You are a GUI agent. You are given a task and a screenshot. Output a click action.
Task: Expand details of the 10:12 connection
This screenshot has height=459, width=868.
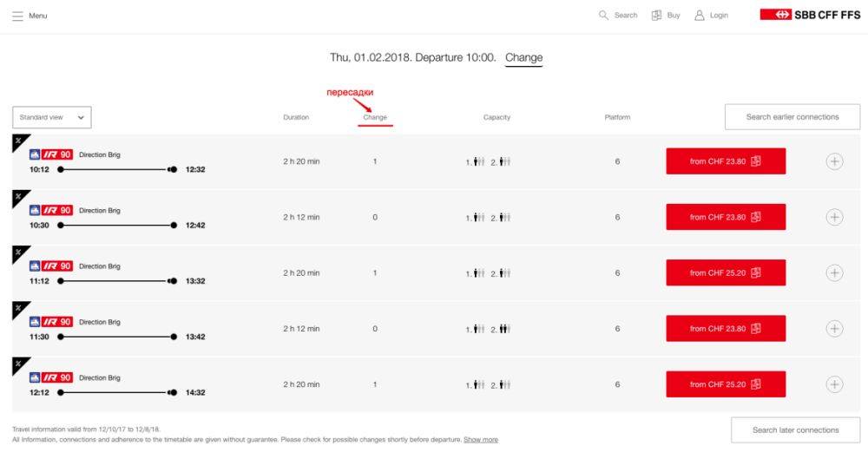(x=834, y=161)
